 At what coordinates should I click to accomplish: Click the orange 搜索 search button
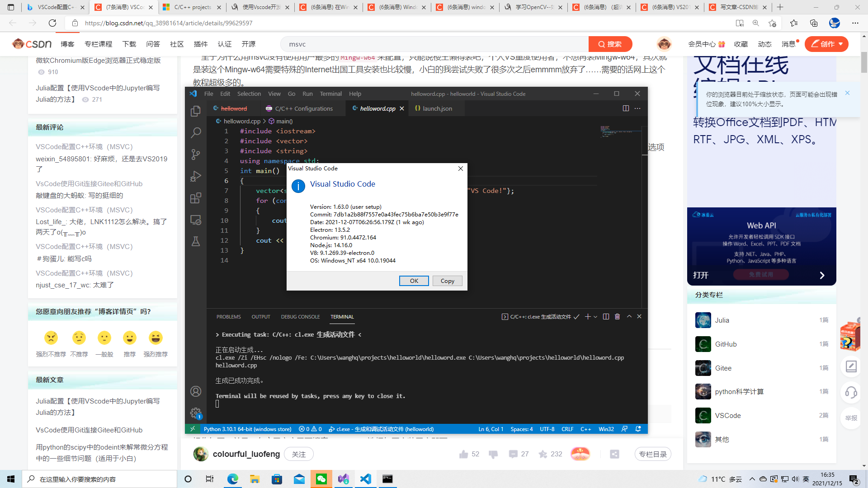coord(610,44)
